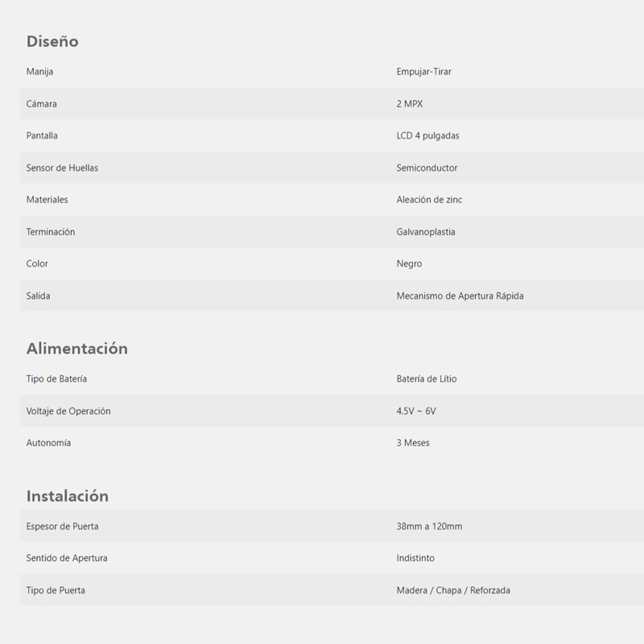This screenshot has width=644, height=644.
Task: Click the Sentido de Apertura label
Action: pyautogui.click(x=67, y=558)
